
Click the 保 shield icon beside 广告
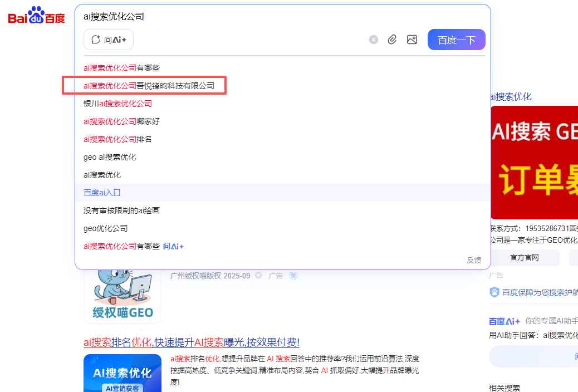pos(293,276)
